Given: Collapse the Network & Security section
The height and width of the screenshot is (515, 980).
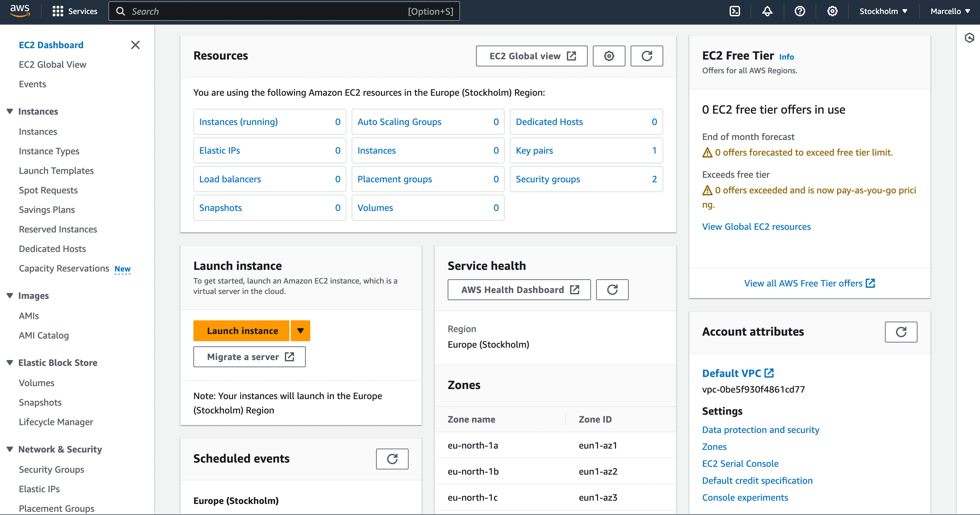Looking at the screenshot, I should tap(10, 449).
